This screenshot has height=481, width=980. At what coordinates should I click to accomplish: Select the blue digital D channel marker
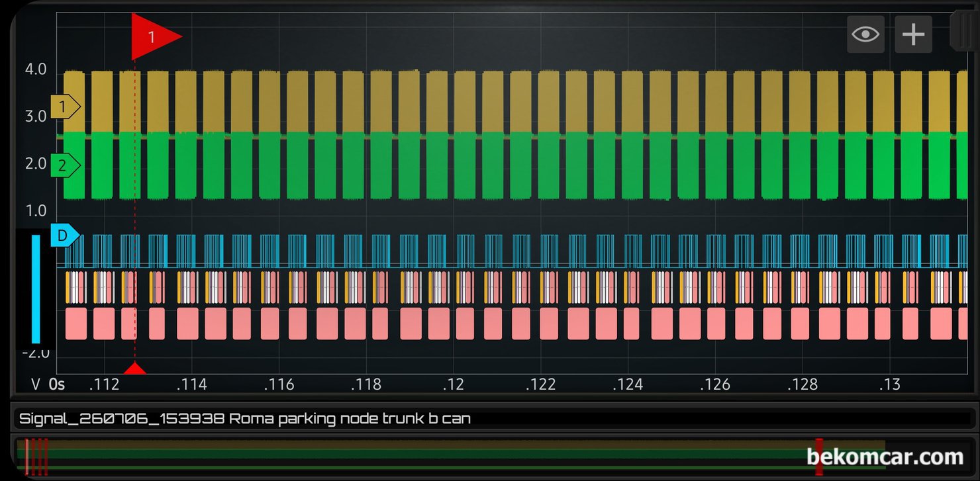[x=65, y=235]
